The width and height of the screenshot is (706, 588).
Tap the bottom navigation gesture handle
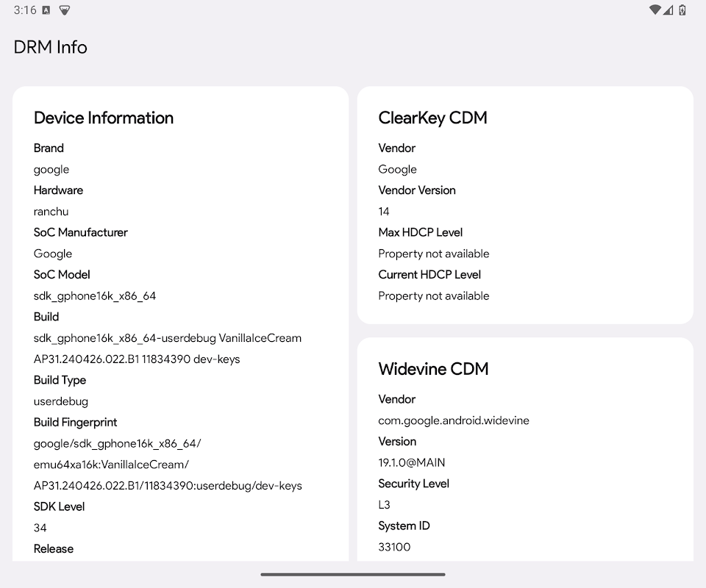pyautogui.click(x=353, y=574)
